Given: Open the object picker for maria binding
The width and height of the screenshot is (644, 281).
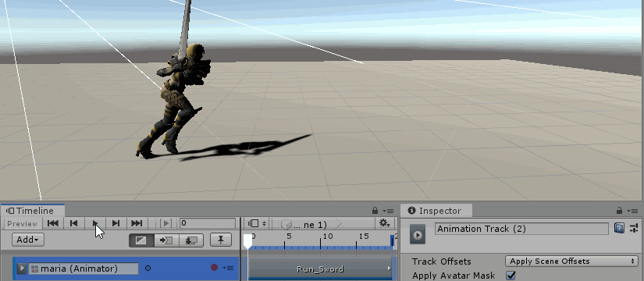Looking at the screenshot, I should click(148, 269).
